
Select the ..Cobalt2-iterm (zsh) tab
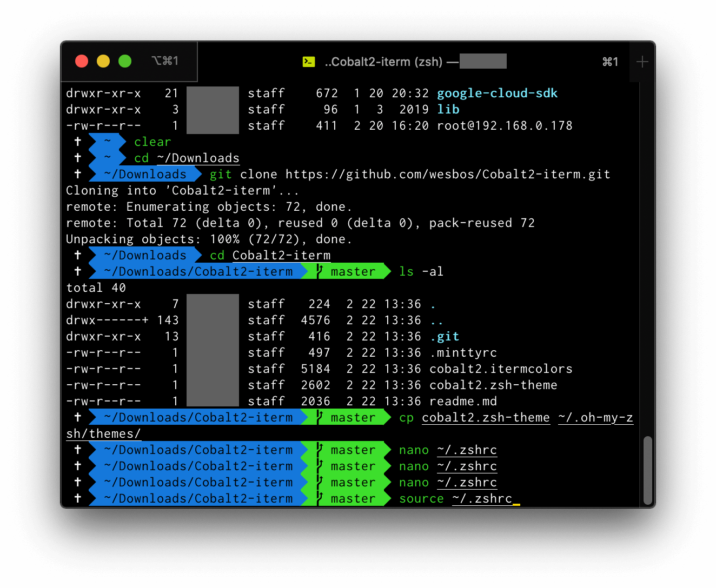pos(413,62)
